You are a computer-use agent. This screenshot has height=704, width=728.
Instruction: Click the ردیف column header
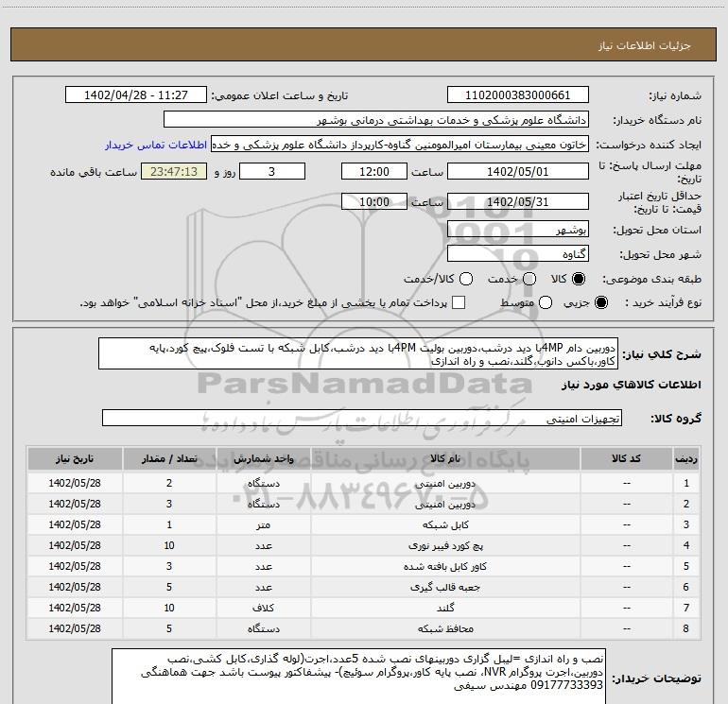[686, 459]
